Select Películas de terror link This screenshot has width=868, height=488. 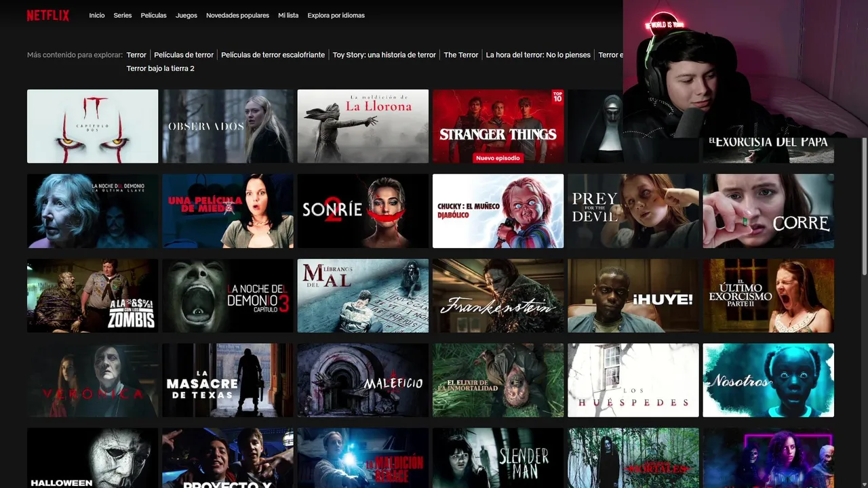pyautogui.click(x=184, y=55)
